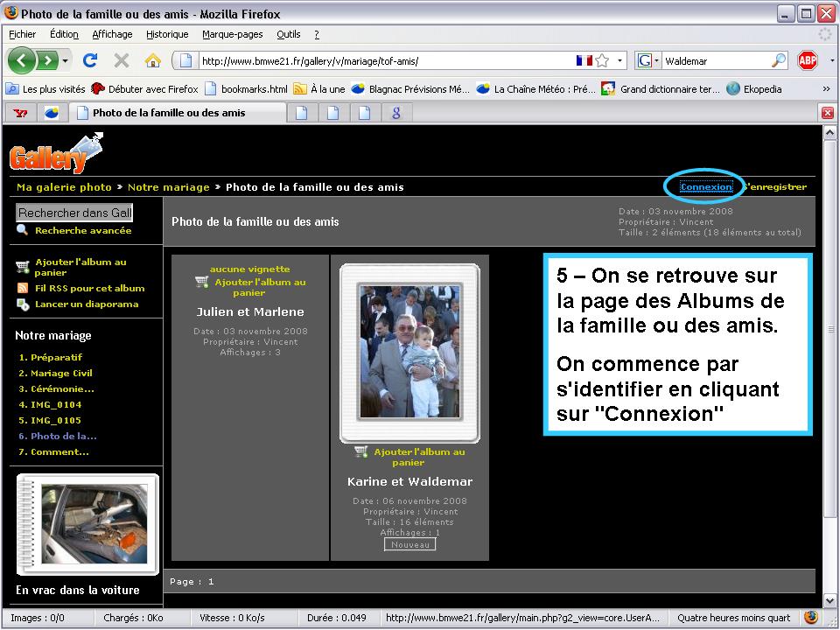840x630 pixels.
Task: Click the Adblock Plus ABP icon
Action: pos(807,60)
